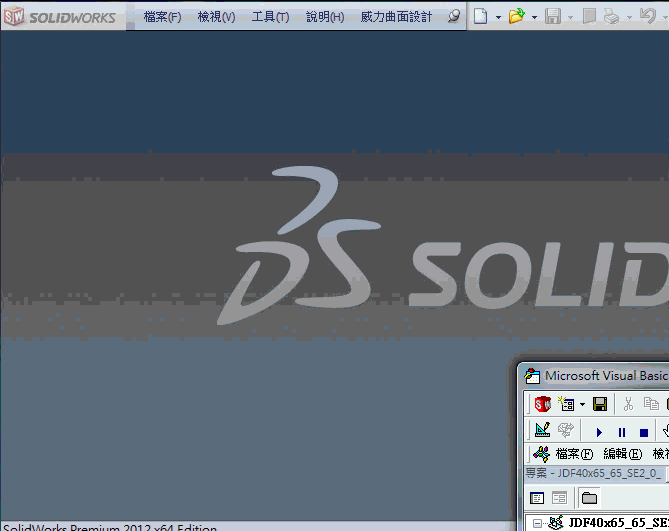The width and height of the screenshot is (669, 531).
Task: Expand the New document dropdown arrow
Action: [x=498, y=17]
